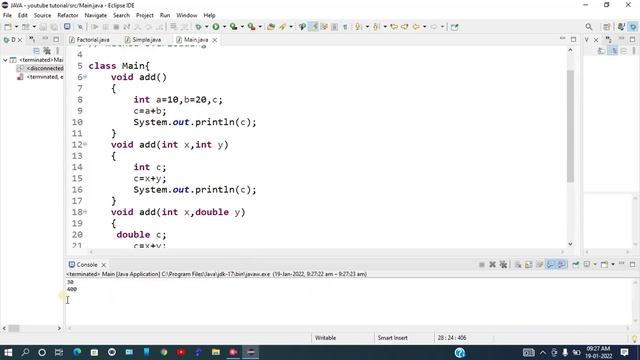Open the Debug dropdown arrow

207,27
